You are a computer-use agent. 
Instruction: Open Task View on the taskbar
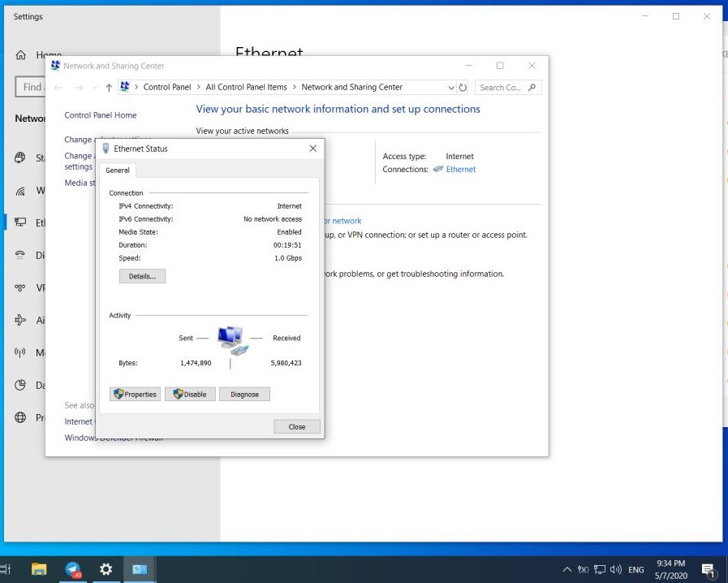(5, 569)
